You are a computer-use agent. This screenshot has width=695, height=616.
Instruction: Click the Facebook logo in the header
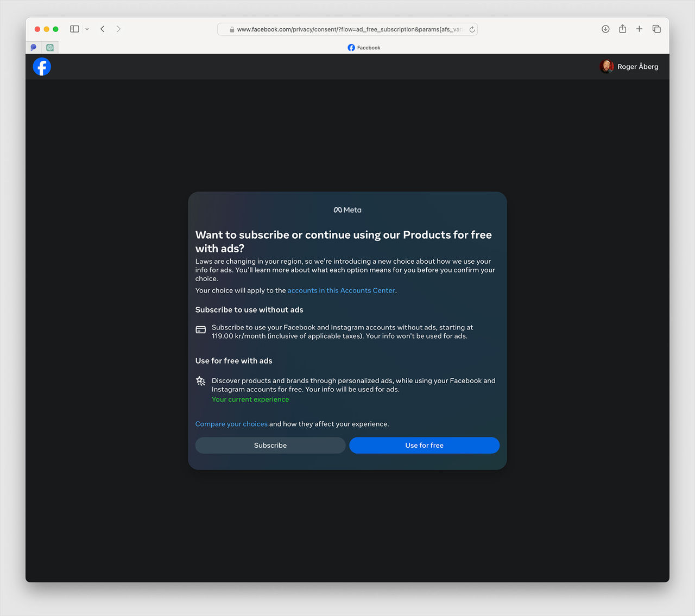(42, 67)
